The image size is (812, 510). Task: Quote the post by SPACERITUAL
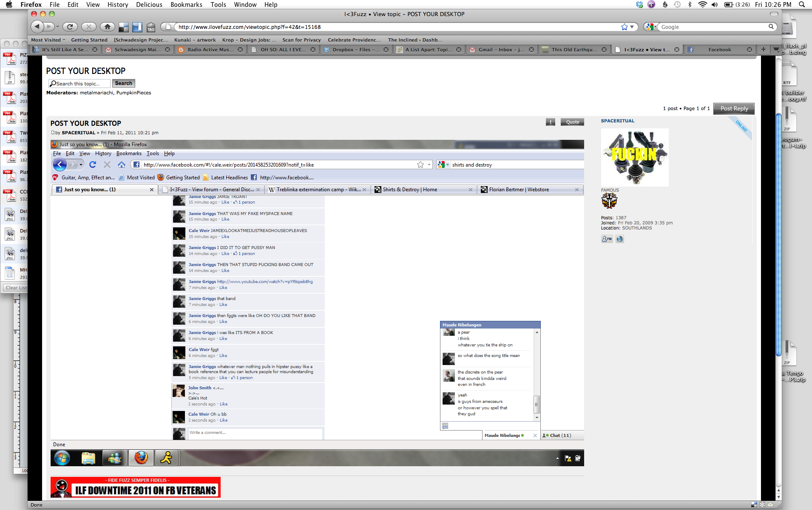point(572,122)
